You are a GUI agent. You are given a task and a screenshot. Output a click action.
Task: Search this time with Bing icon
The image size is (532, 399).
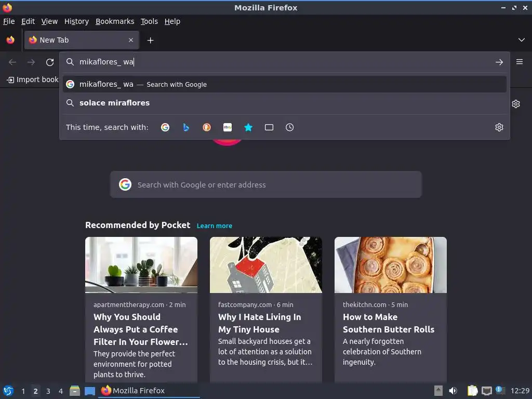click(x=186, y=127)
